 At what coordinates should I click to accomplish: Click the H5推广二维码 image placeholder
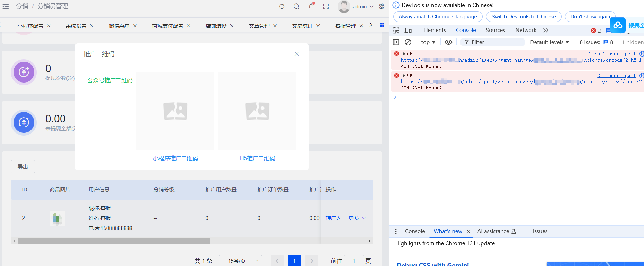(258, 111)
